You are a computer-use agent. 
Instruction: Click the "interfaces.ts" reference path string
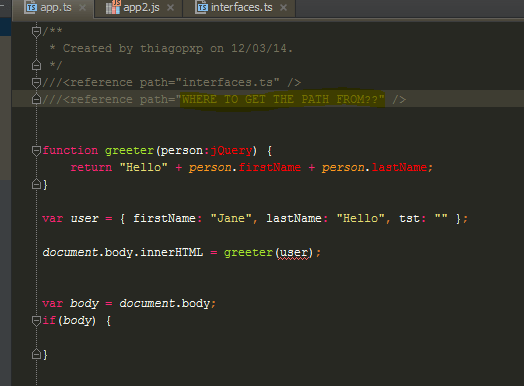click(x=228, y=83)
